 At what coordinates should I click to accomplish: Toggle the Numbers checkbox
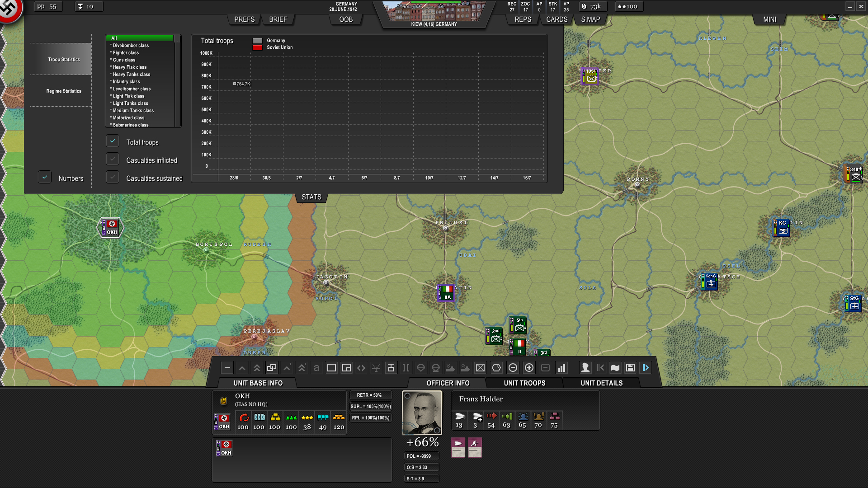45,178
